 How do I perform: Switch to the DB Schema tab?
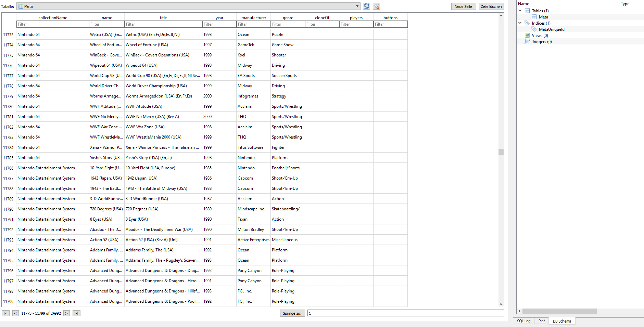(x=562, y=321)
